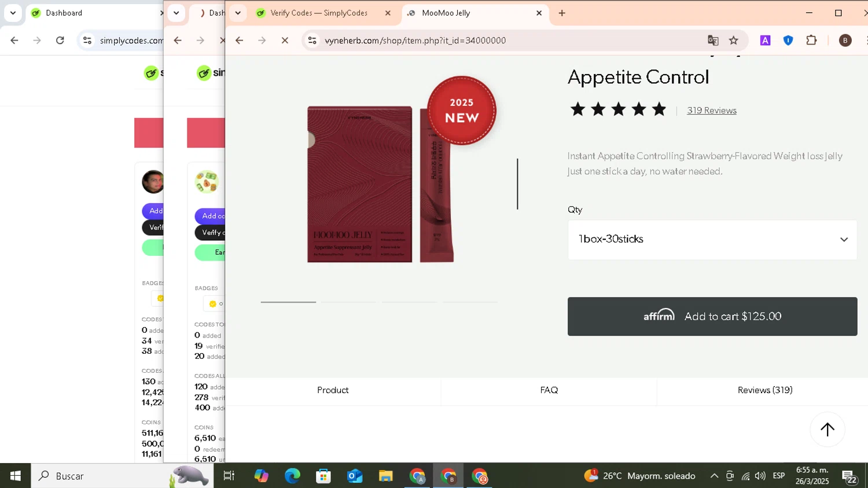Open site information icon beside vyneherb URL

[312, 41]
